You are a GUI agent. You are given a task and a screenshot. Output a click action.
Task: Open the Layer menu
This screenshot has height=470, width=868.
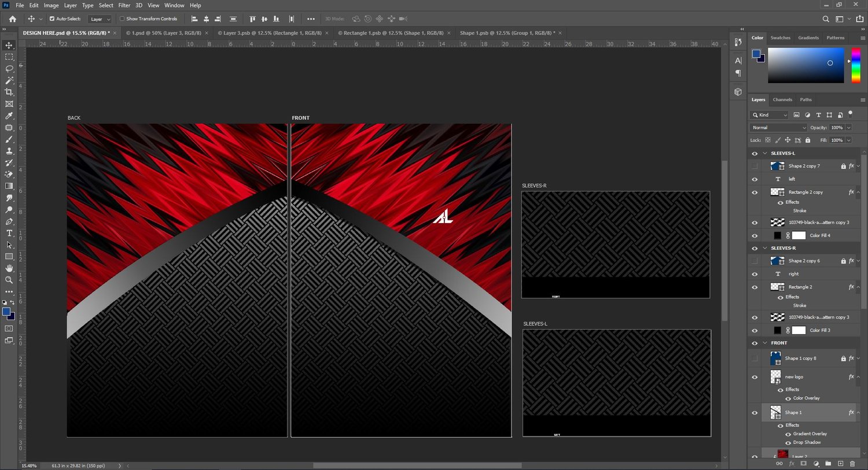pyautogui.click(x=70, y=5)
